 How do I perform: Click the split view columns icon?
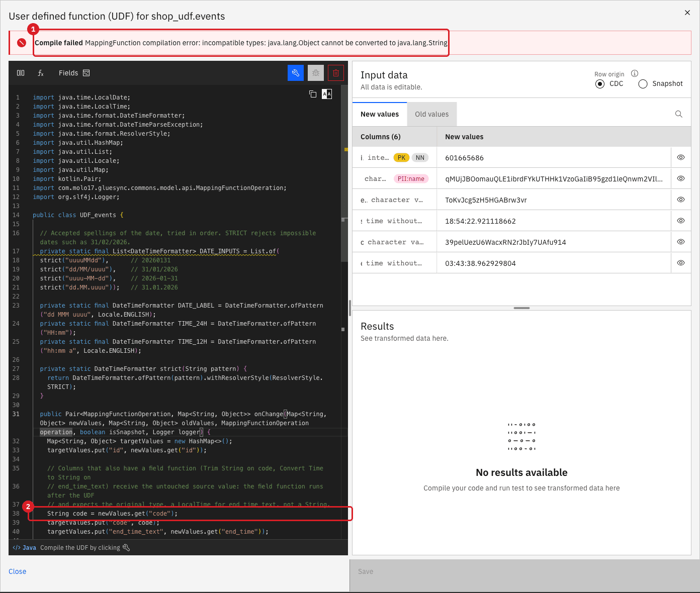pyautogui.click(x=21, y=73)
